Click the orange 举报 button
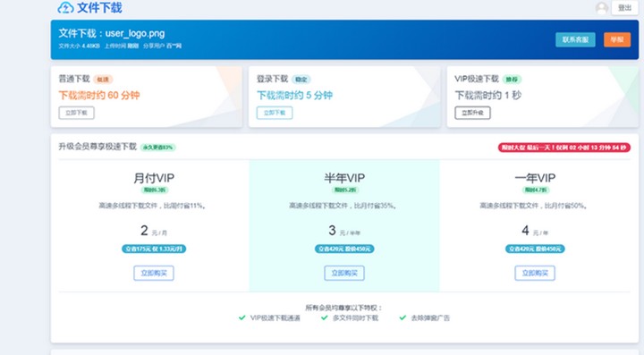644x355 pixels. (617, 39)
